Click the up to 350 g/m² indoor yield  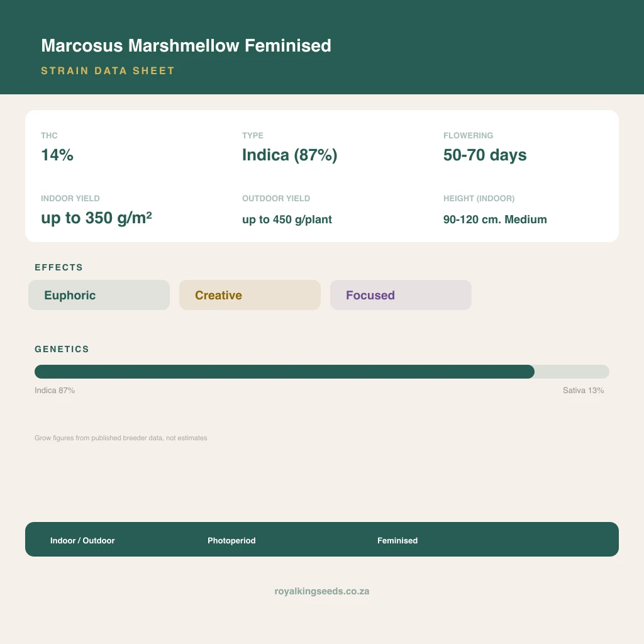pos(96,218)
